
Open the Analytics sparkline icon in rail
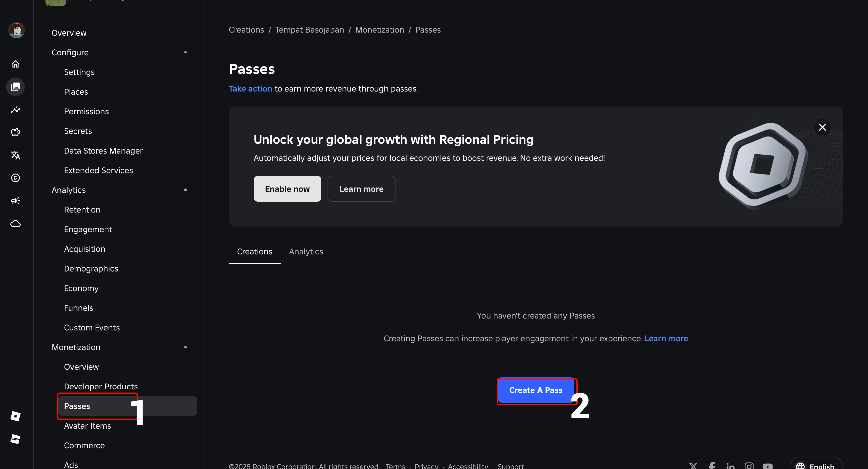coord(16,110)
